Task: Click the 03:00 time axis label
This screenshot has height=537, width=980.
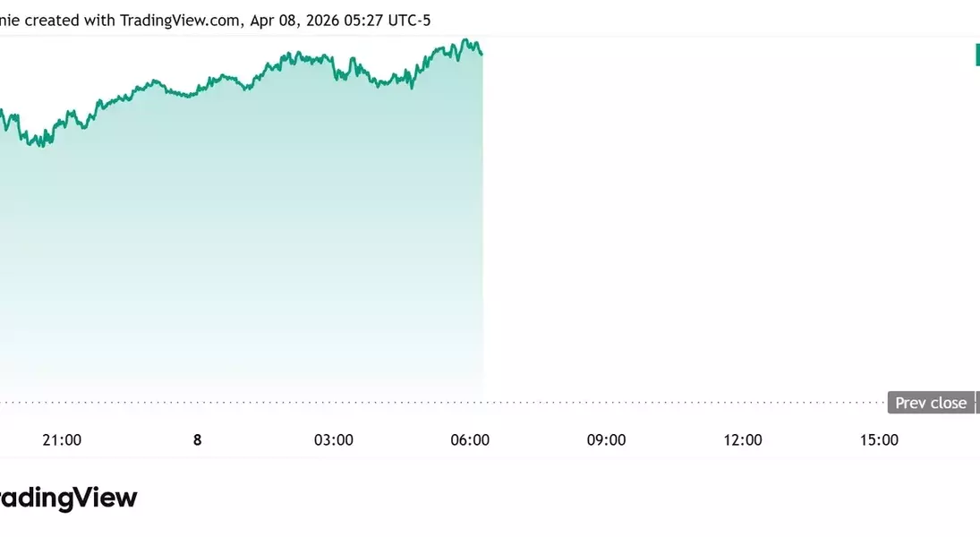Action: pos(334,439)
